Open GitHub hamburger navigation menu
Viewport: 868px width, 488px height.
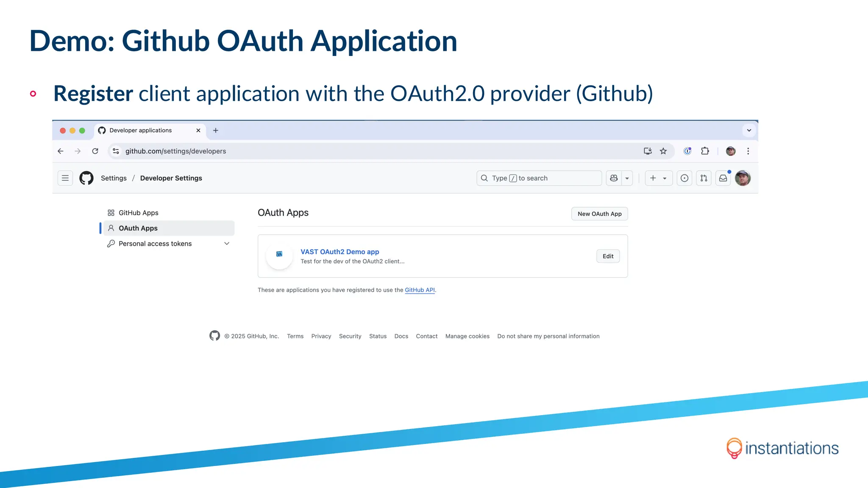(x=65, y=178)
